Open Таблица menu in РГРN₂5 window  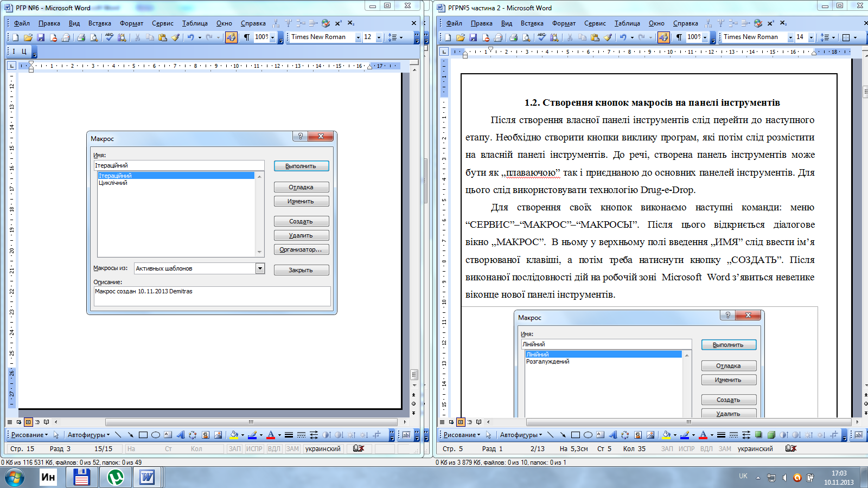(627, 23)
